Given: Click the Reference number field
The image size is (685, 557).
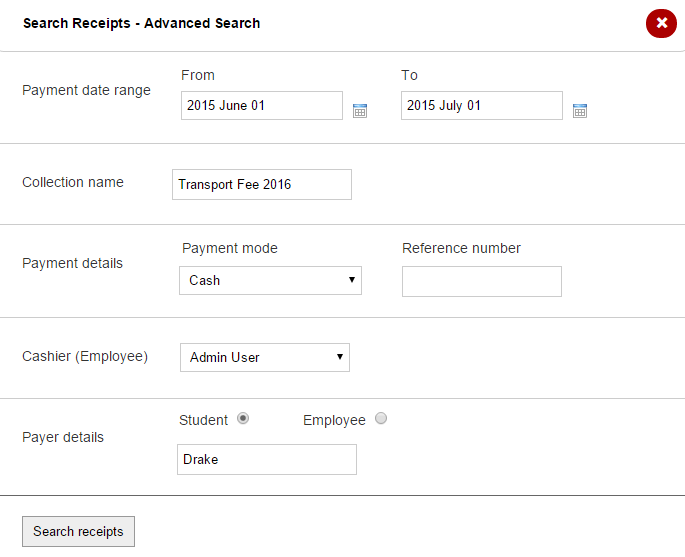Looking at the screenshot, I should pos(482,282).
